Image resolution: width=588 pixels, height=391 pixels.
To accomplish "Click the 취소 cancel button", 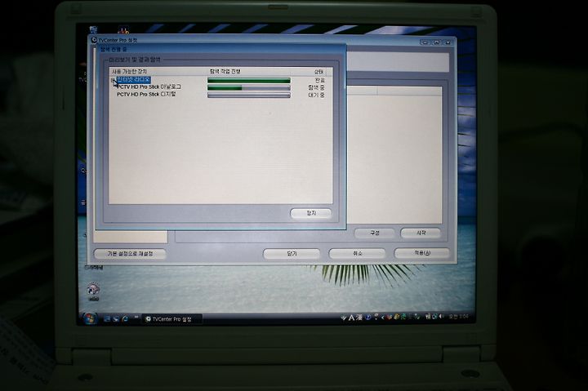I will (x=357, y=254).
